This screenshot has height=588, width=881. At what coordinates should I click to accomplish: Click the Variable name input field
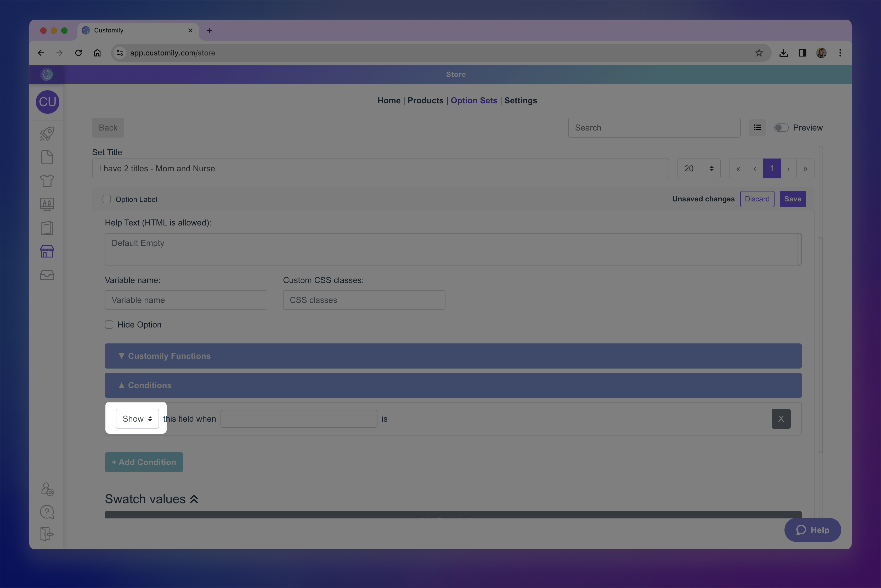click(186, 300)
